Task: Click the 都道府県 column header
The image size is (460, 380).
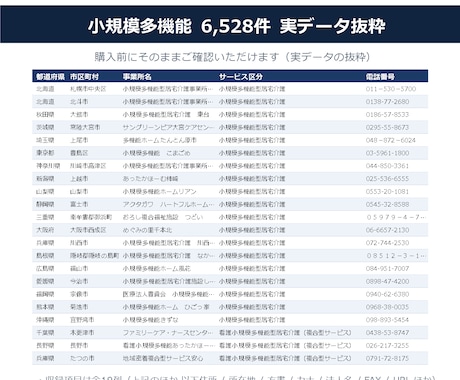Action: [x=50, y=77]
